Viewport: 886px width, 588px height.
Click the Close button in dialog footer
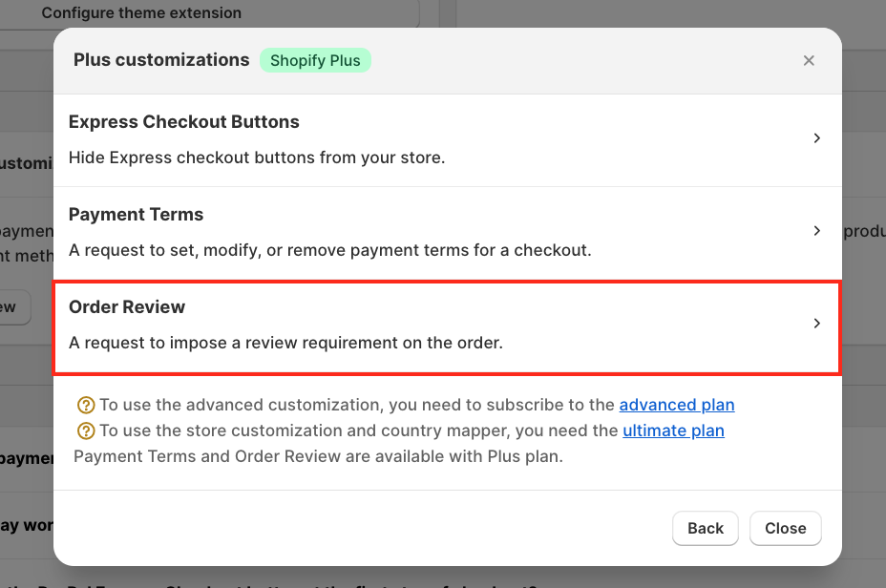[785, 528]
